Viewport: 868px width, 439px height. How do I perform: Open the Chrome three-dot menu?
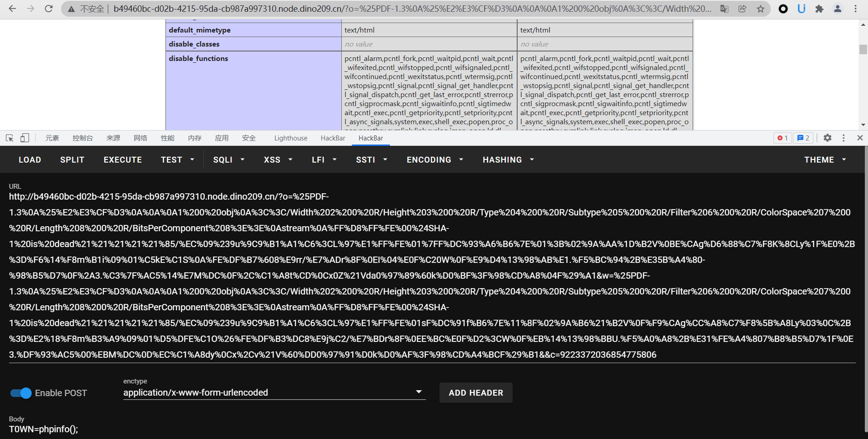tap(855, 9)
